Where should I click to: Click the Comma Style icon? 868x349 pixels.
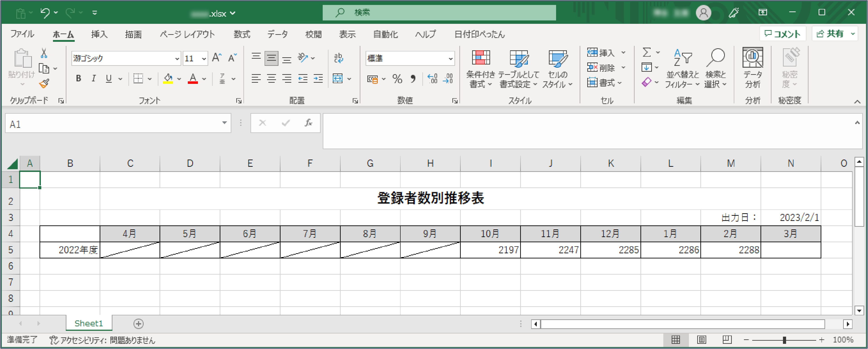coord(413,79)
